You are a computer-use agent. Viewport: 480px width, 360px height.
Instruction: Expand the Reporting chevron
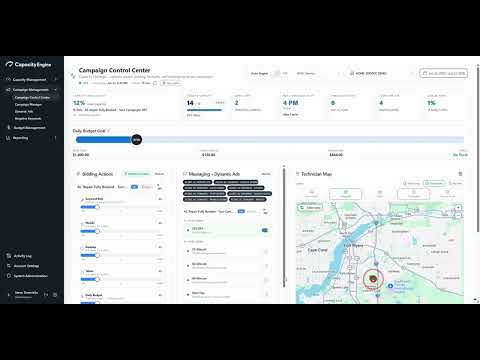coord(56,138)
